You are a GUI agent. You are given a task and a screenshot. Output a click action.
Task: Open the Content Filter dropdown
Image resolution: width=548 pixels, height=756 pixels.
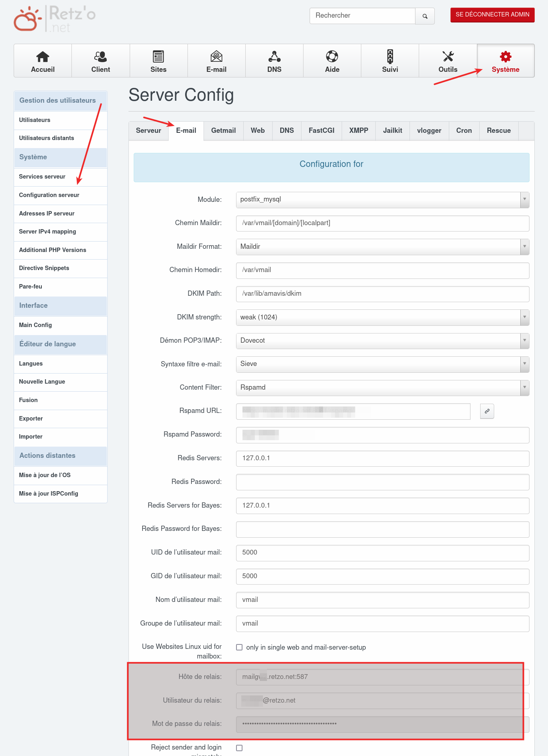coord(383,388)
